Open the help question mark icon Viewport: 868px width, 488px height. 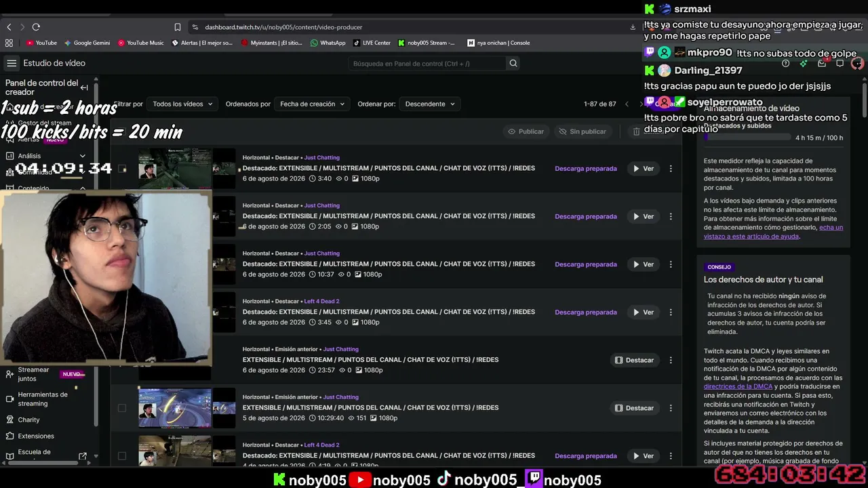786,63
